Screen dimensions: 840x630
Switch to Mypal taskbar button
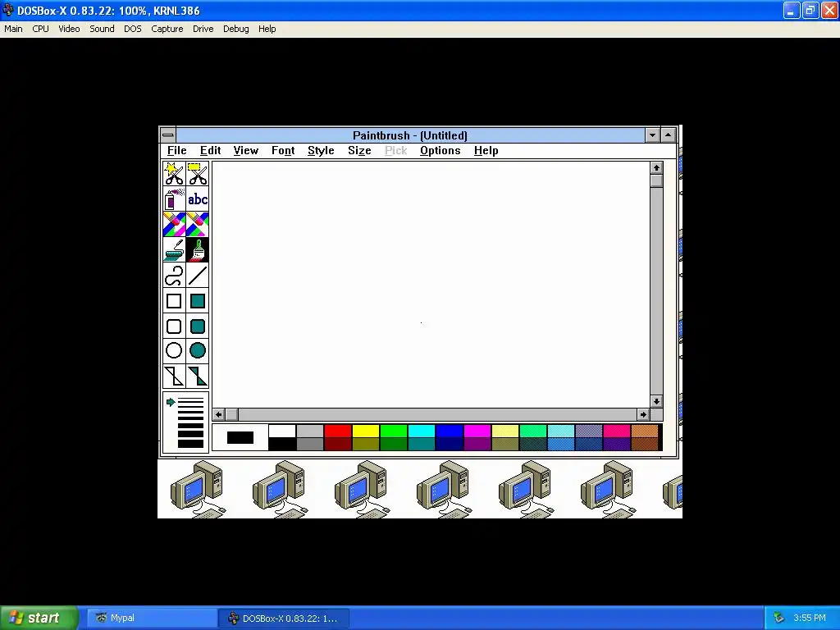click(152, 618)
